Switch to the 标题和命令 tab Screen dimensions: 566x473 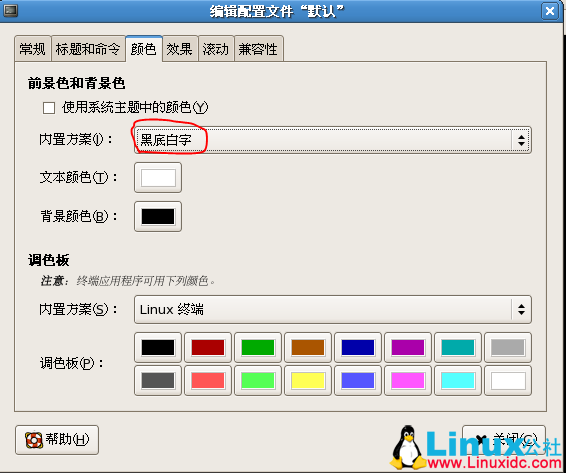(88, 49)
